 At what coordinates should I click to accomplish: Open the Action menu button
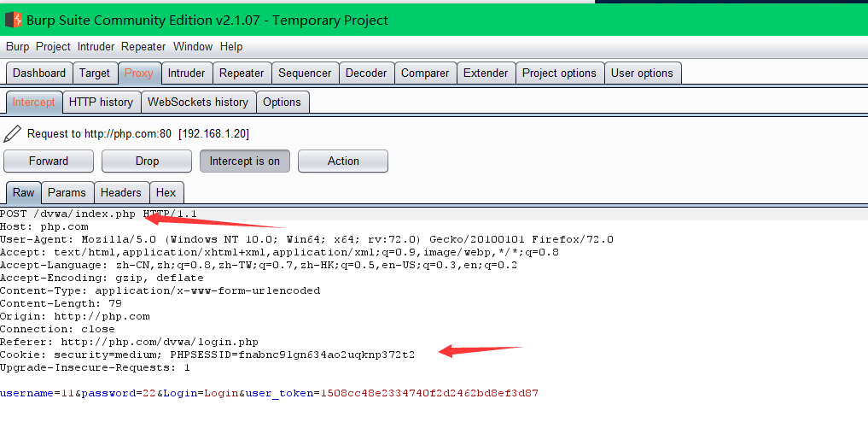point(342,161)
